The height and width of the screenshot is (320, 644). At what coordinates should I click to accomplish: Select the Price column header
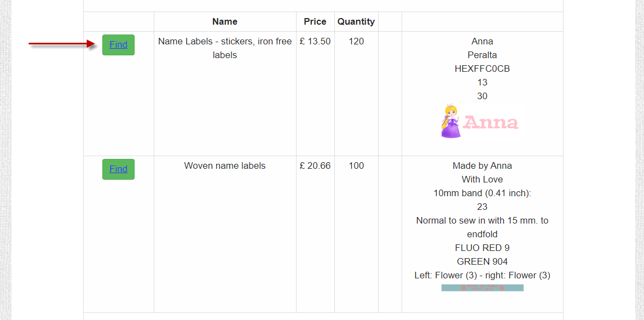click(x=315, y=21)
